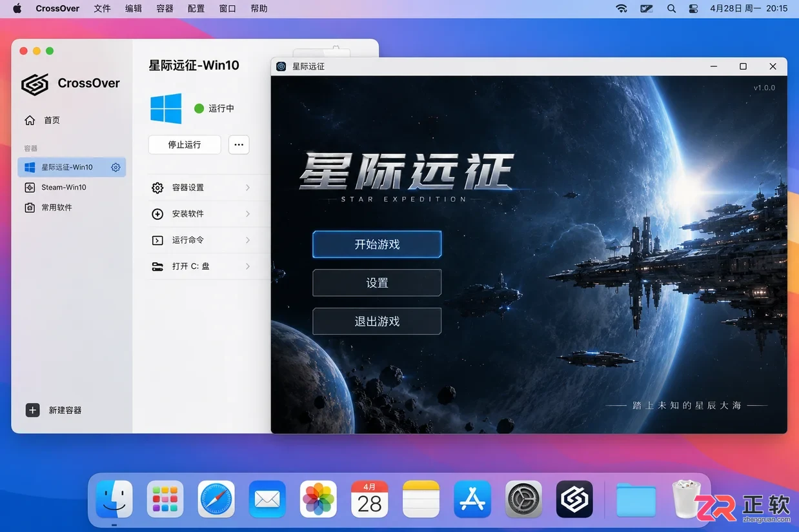
Task: Click 设置 in the game window
Action: click(377, 283)
